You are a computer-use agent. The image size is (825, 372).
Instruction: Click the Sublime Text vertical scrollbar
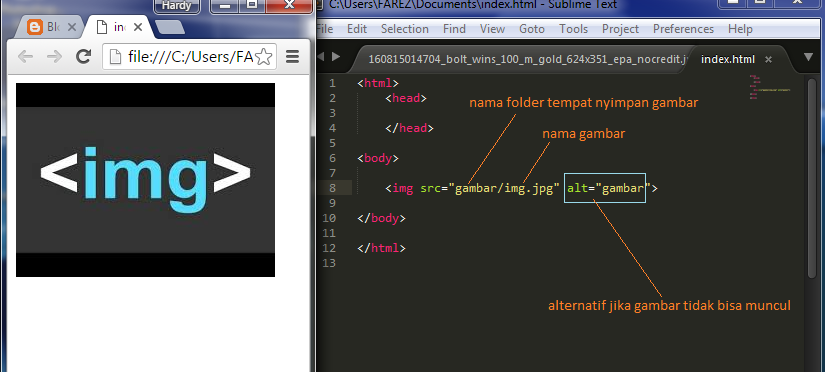[x=811, y=176]
